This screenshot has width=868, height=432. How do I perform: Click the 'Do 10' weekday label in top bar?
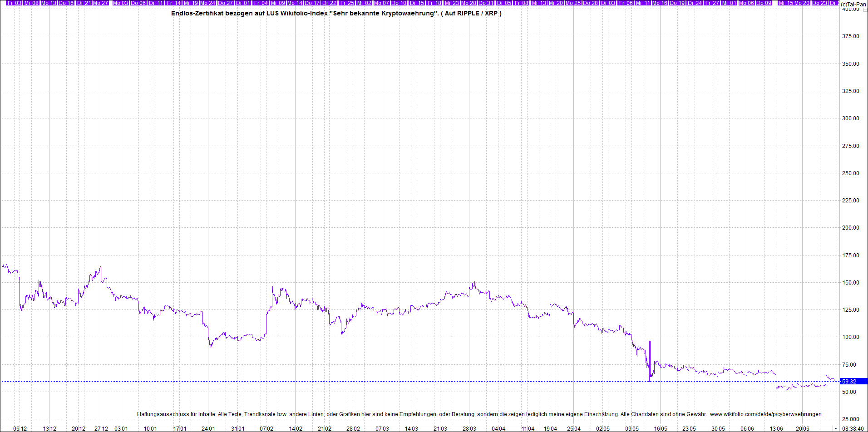(399, 3)
